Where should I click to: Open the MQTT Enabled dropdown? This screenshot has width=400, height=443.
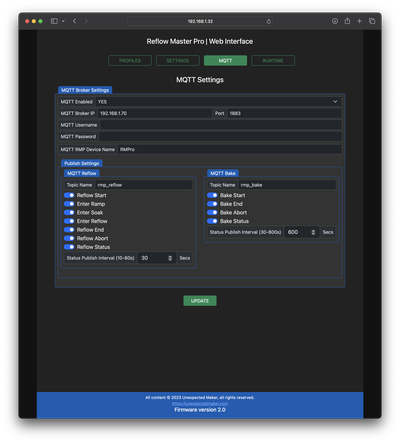(218, 102)
